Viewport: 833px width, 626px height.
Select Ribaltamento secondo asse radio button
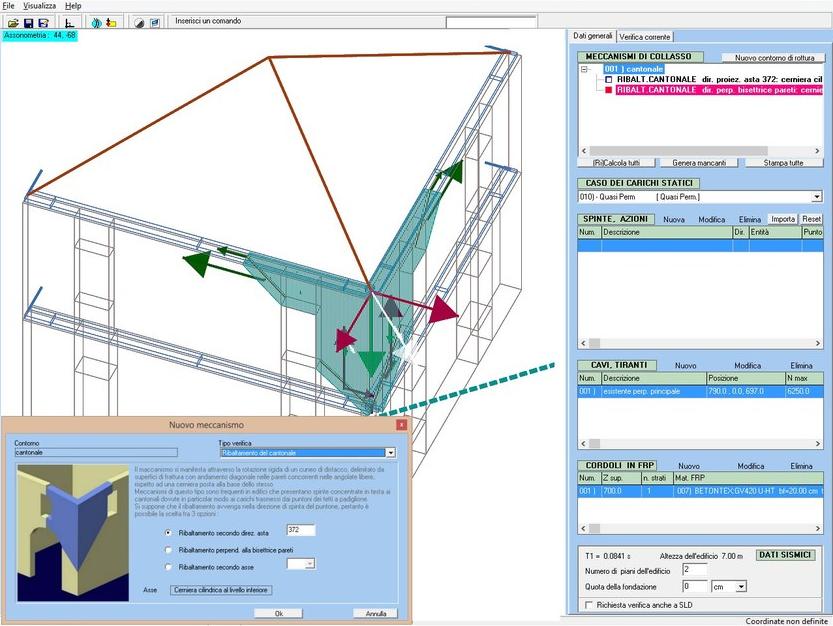(x=167, y=567)
